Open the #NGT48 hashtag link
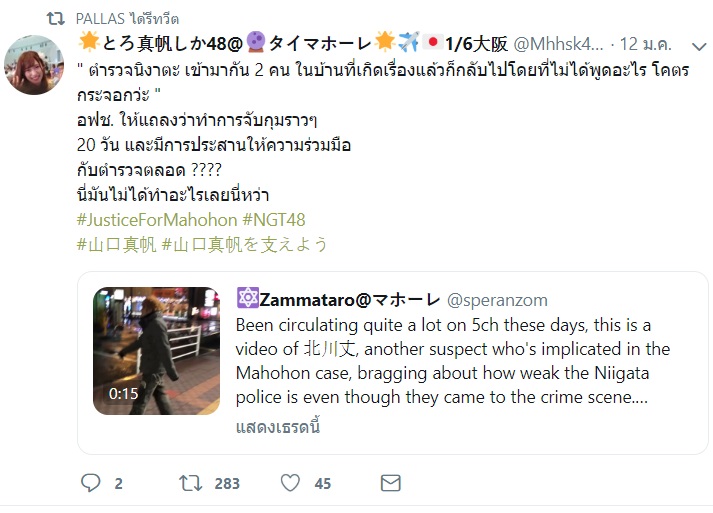The width and height of the screenshot is (713, 513). click(x=274, y=220)
